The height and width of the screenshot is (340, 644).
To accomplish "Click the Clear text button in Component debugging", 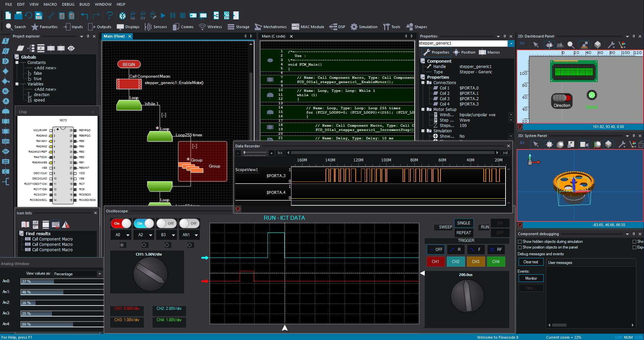I will click(531, 262).
